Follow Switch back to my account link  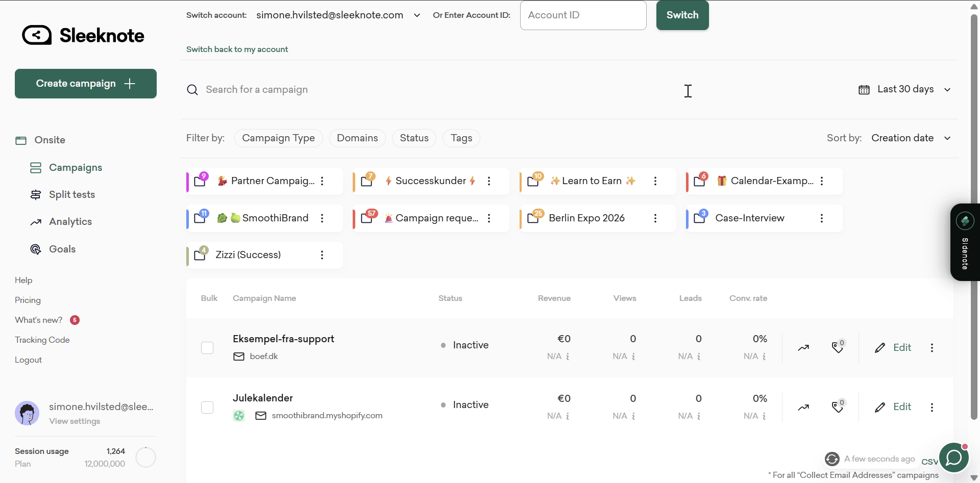coord(237,49)
